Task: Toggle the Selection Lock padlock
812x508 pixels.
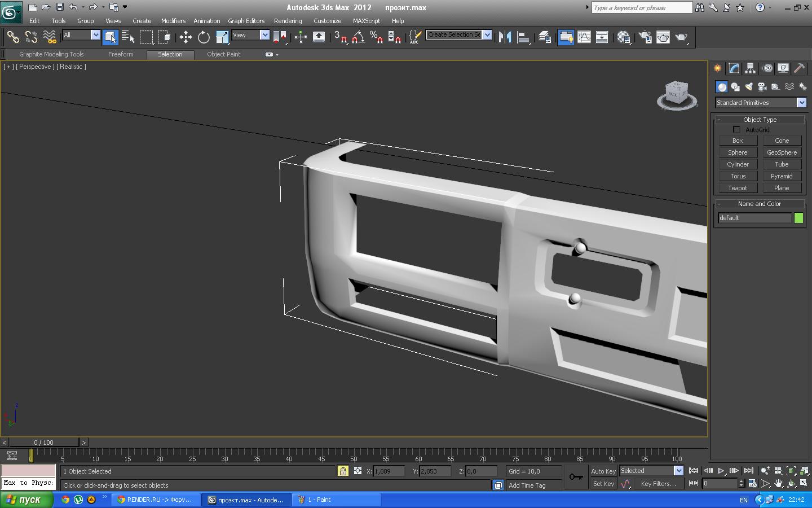Action: [343, 471]
